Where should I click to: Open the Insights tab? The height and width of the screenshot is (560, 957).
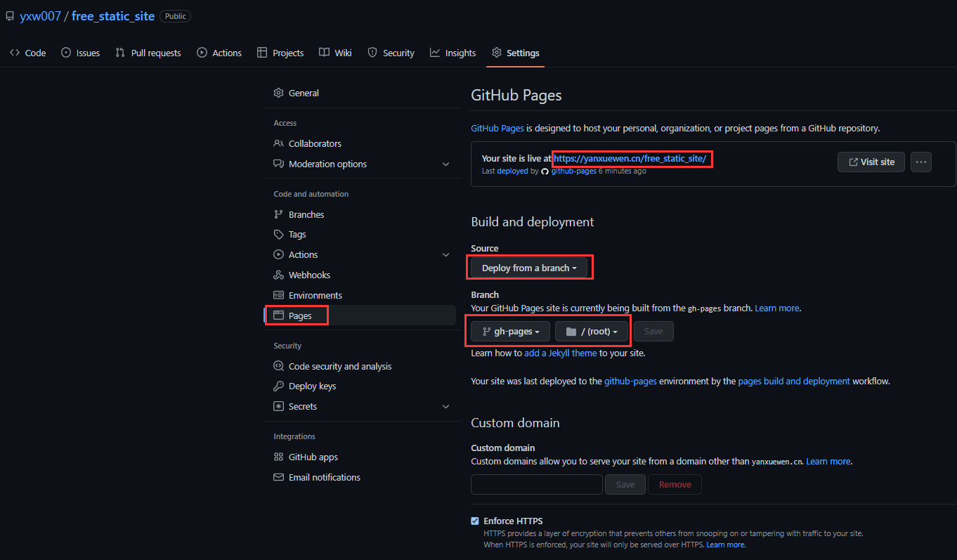(x=453, y=53)
